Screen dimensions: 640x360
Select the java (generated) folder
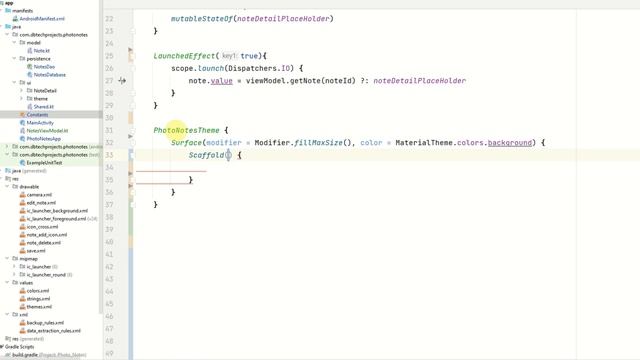tap(29, 171)
